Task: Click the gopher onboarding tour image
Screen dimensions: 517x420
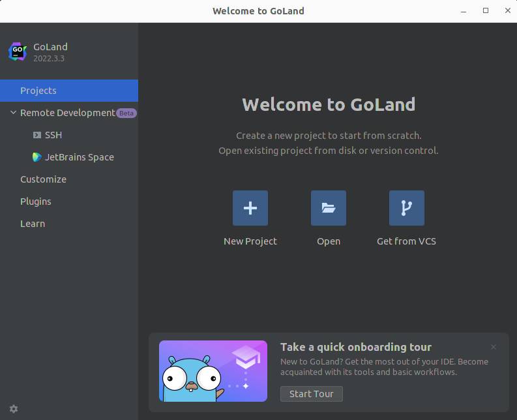Action: (x=213, y=371)
